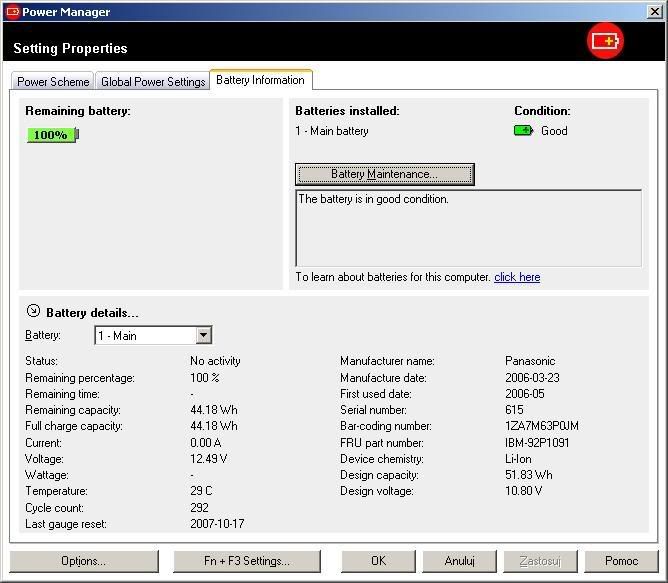This screenshot has height=583, width=668.
Task: Click the '1 - Main battery' entry
Action: point(332,131)
